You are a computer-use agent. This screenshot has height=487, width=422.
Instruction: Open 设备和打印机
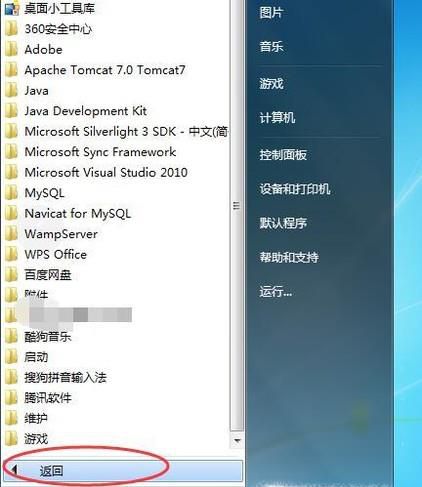(295, 189)
